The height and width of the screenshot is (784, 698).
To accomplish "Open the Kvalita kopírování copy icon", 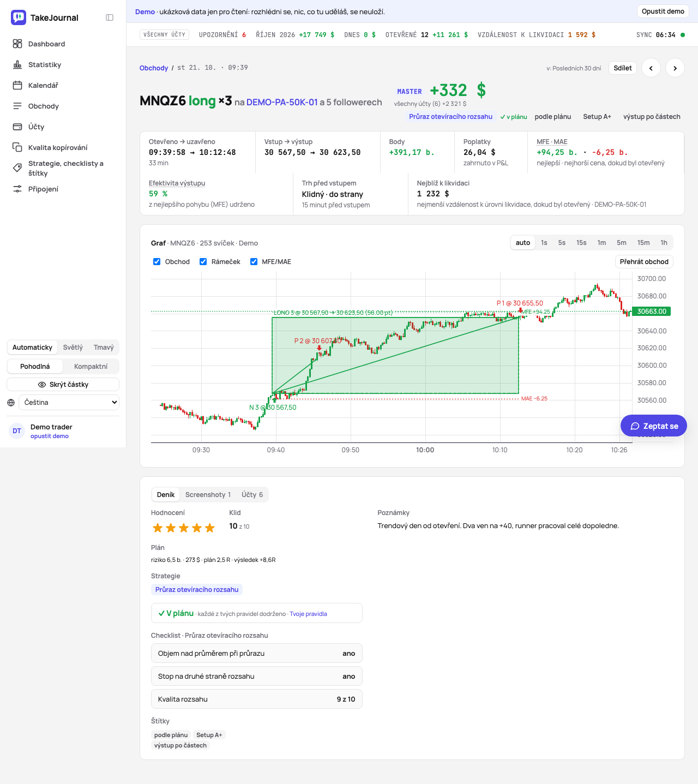I will (x=17, y=147).
